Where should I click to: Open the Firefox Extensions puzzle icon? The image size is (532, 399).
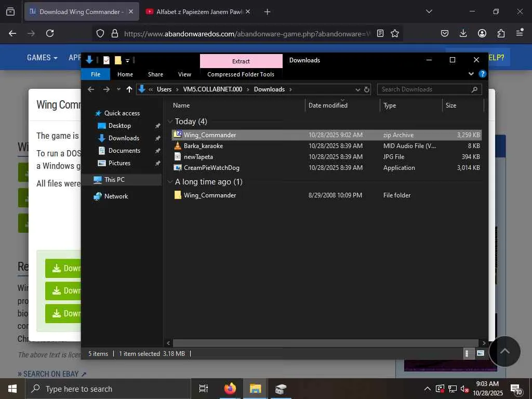pyautogui.click(x=501, y=33)
